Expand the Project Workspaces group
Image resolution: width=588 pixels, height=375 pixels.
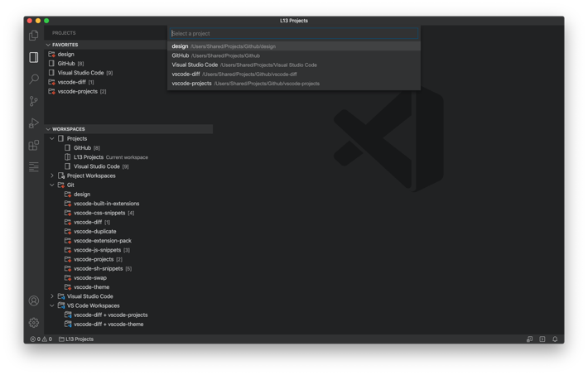[x=52, y=175]
